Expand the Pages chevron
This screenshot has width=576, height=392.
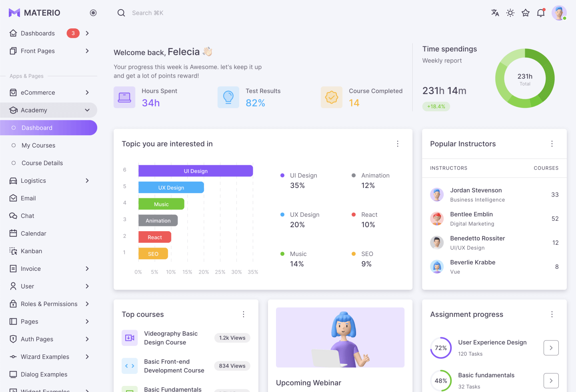pyautogui.click(x=87, y=321)
